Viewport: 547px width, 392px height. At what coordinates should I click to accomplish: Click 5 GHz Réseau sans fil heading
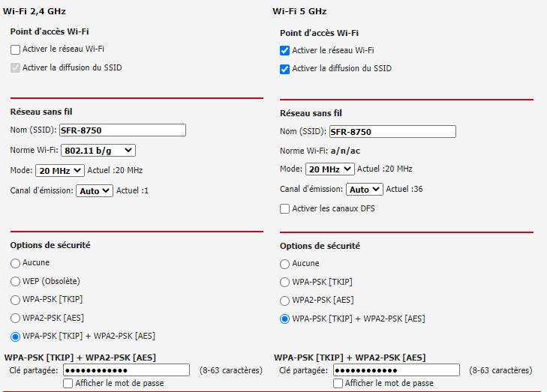(x=311, y=113)
